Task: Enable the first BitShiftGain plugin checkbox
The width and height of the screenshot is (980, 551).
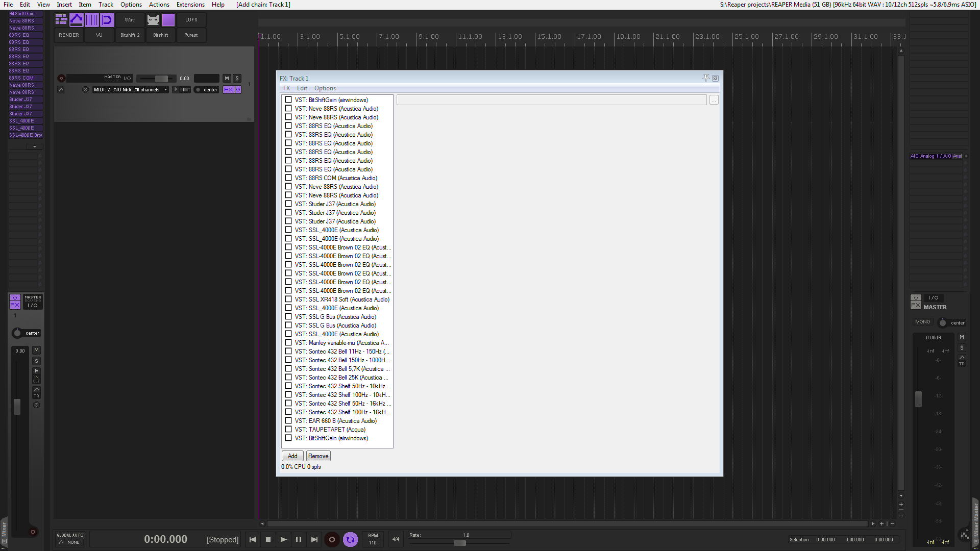Action: (x=288, y=100)
